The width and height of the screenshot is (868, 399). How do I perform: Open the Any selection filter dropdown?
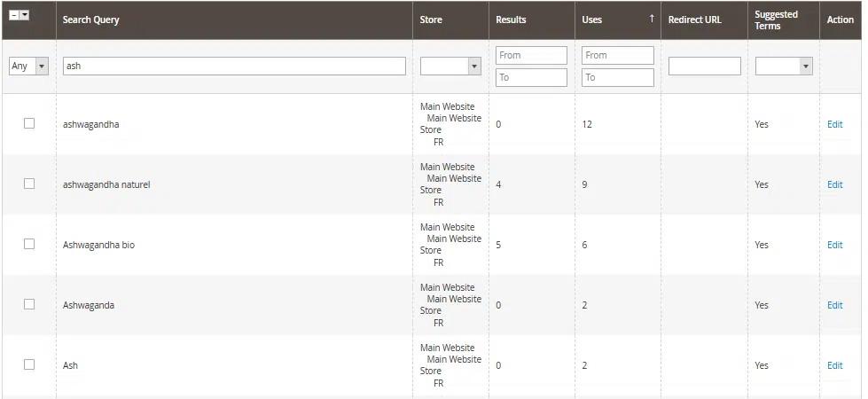pyautogui.click(x=28, y=66)
